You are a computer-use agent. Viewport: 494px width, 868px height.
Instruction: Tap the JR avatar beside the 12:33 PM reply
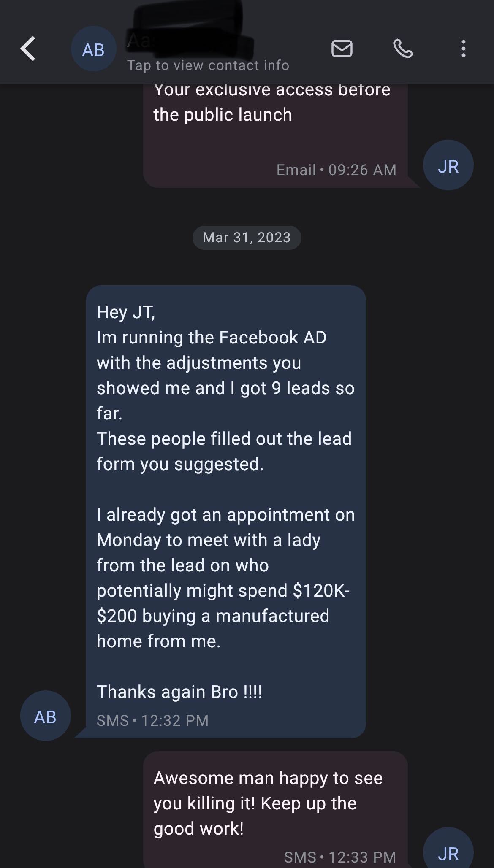click(x=448, y=853)
